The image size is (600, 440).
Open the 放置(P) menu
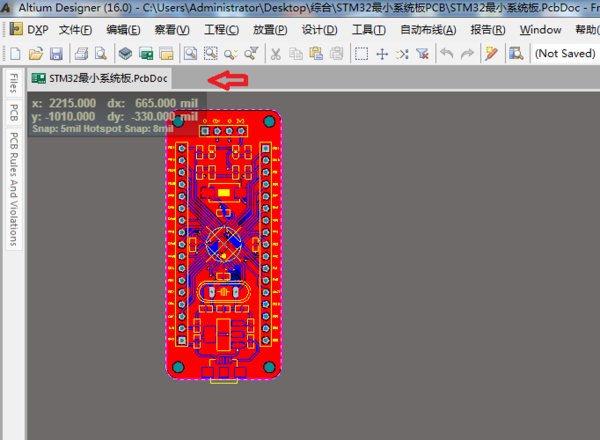tap(270, 29)
